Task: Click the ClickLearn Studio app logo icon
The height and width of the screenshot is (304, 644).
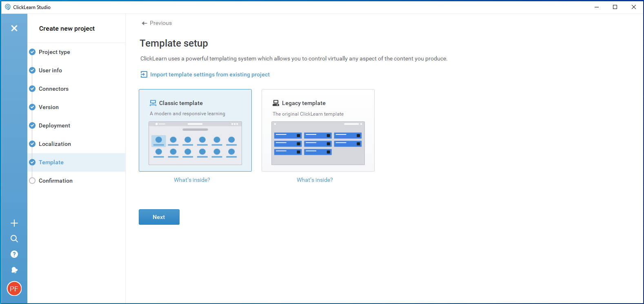Action: [7, 7]
